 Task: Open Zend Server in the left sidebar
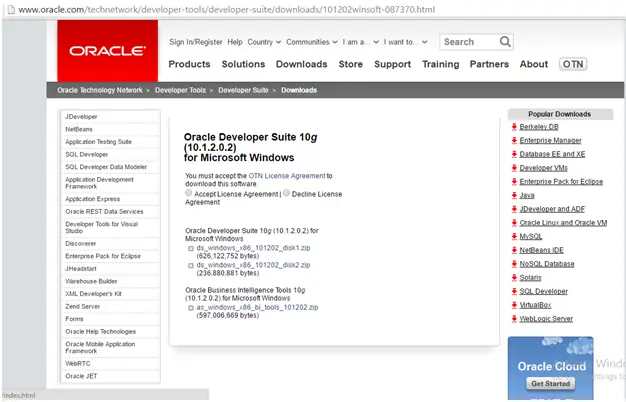110,307
